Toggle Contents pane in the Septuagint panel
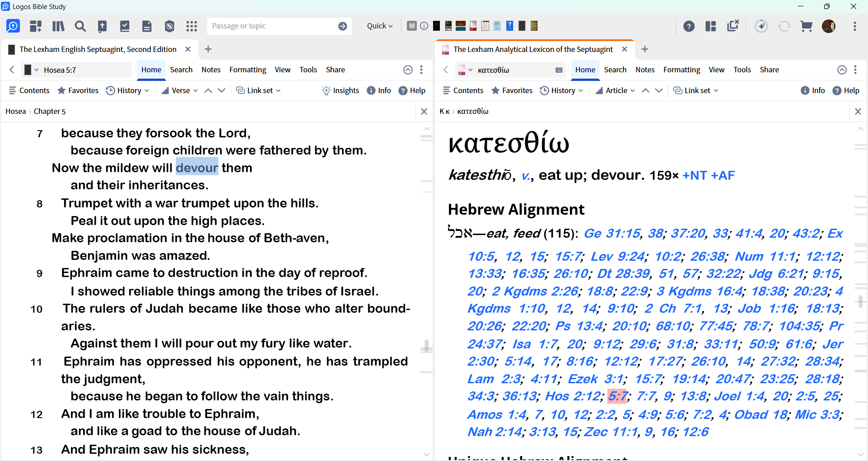 point(29,90)
